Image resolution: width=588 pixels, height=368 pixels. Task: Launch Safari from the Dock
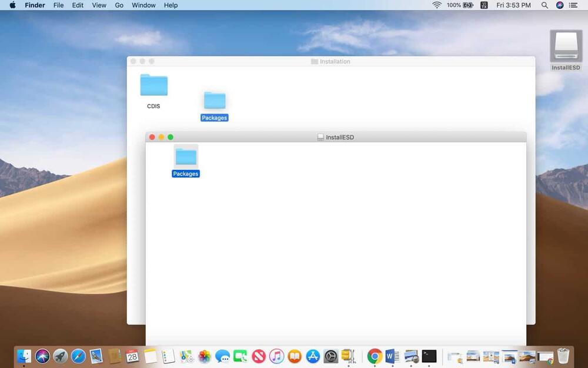tap(78, 356)
